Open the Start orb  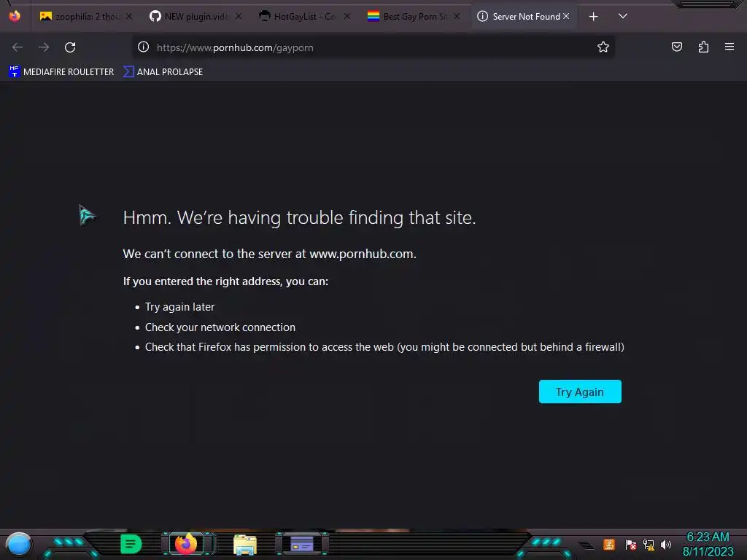click(18, 544)
